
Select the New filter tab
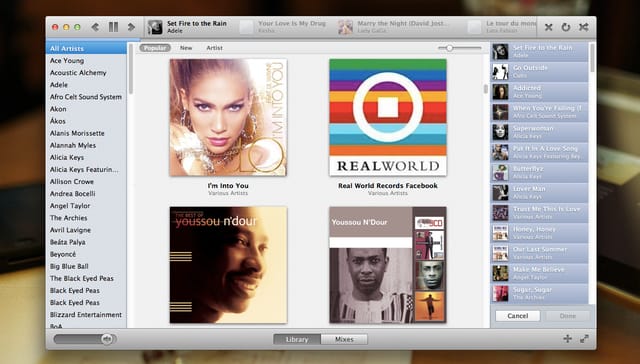pos(186,48)
